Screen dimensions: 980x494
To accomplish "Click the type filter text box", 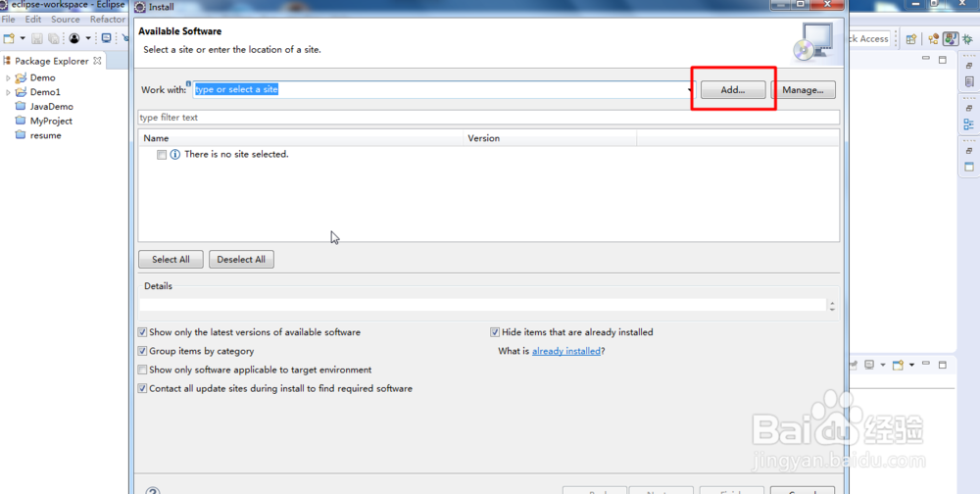I will pyautogui.click(x=488, y=118).
